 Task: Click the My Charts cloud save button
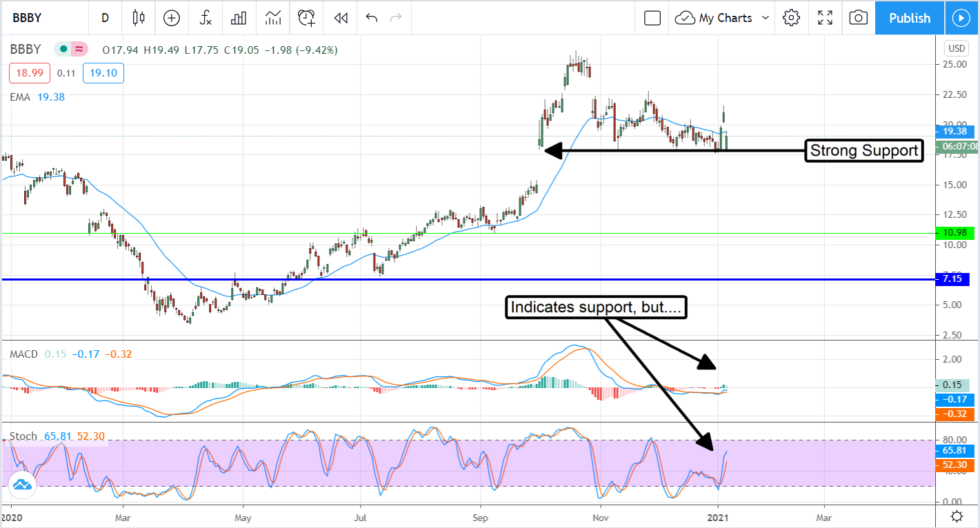click(714, 18)
